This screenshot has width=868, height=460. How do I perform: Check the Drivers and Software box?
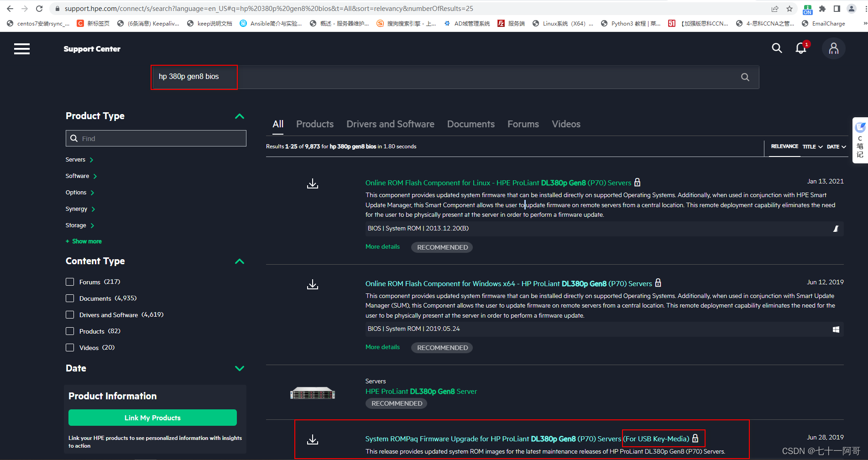[70, 315]
